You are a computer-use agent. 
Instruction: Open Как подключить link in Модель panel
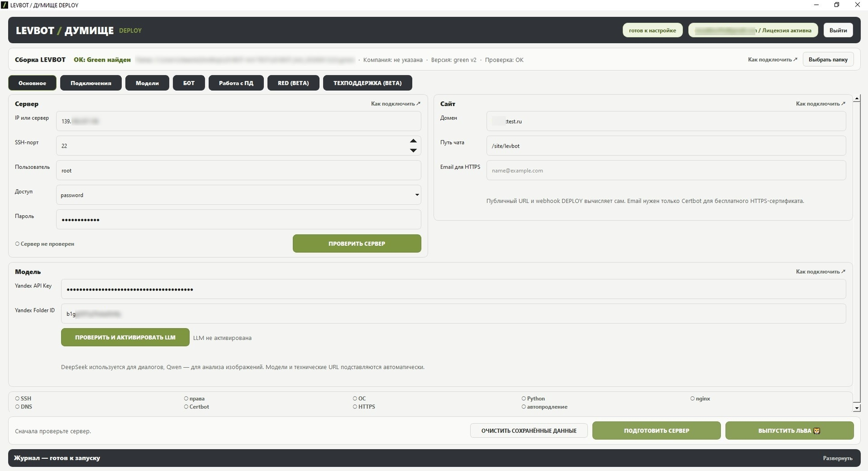pos(821,272)
